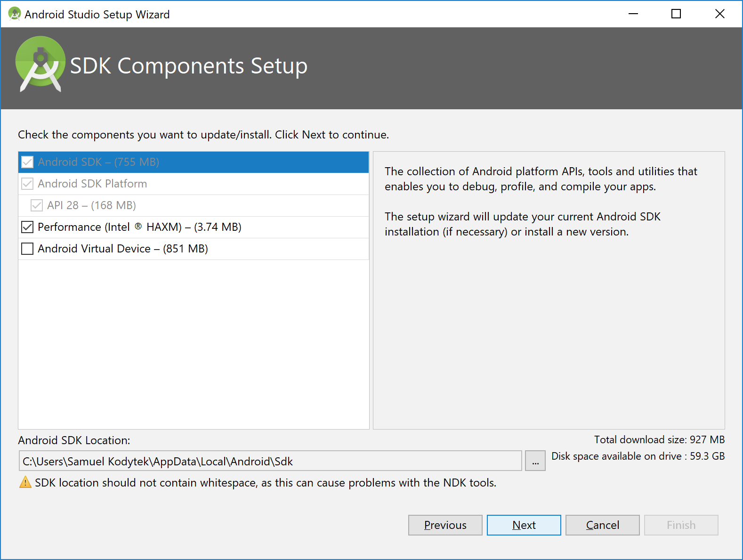Maximize the Setup Wizard window
Viewport: 743px width, 560px height.
tap(676, 14)
